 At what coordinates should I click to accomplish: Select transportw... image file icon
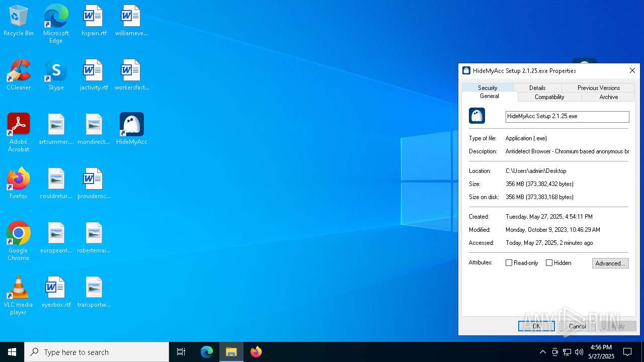(x=94, y=292)
